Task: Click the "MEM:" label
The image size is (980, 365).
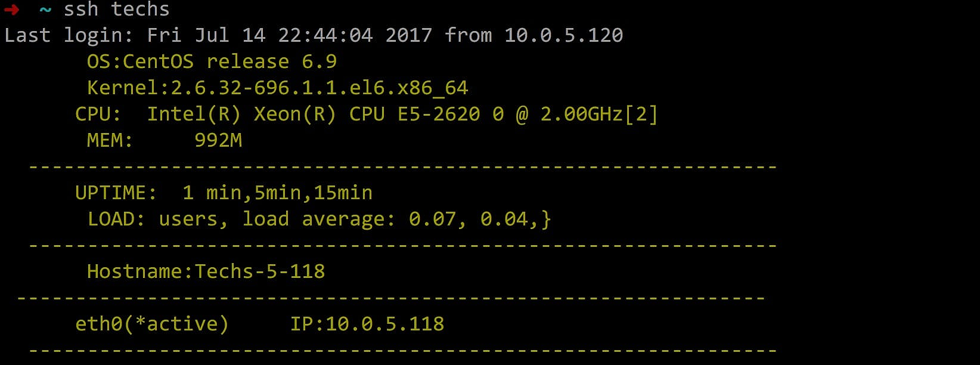Action: [110, 140]
